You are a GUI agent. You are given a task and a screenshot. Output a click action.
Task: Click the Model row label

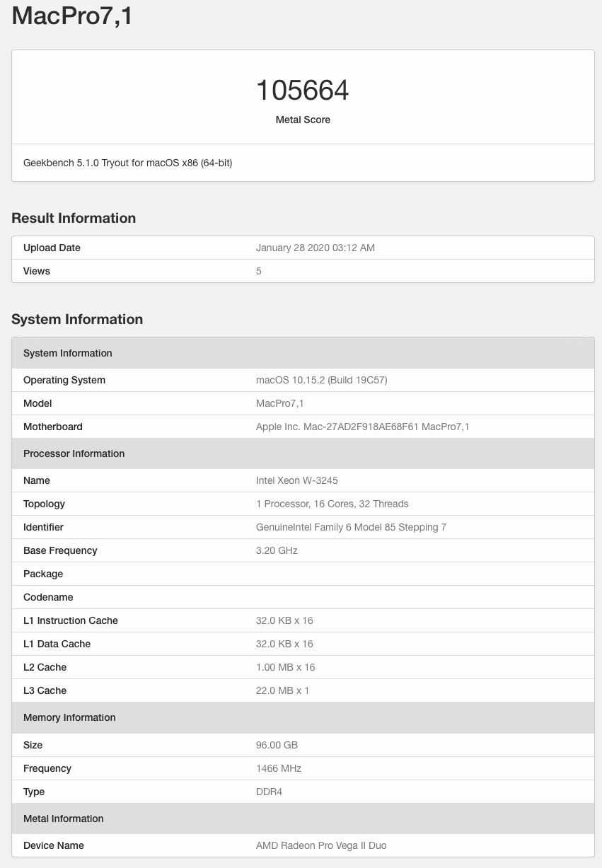coord(37,403)
